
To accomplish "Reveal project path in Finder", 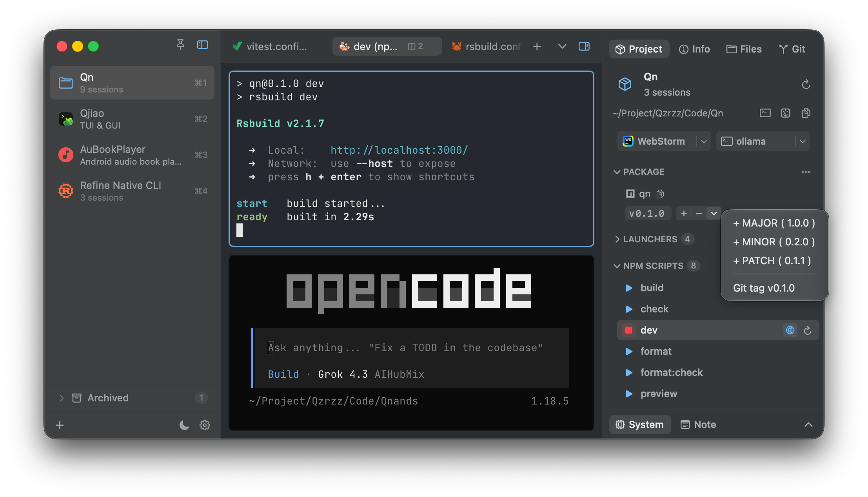I will coord(786,113).
